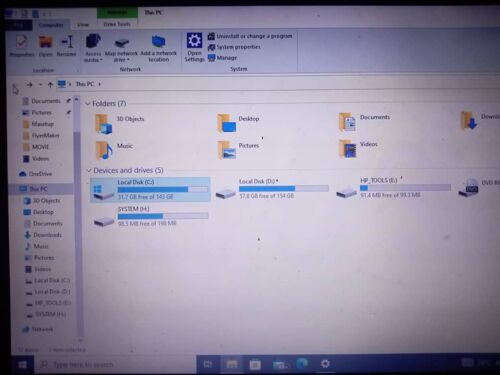Click the Windows Start button
Image resolution: width=500 pixels, height=375 pixels.
click(22, 365)
